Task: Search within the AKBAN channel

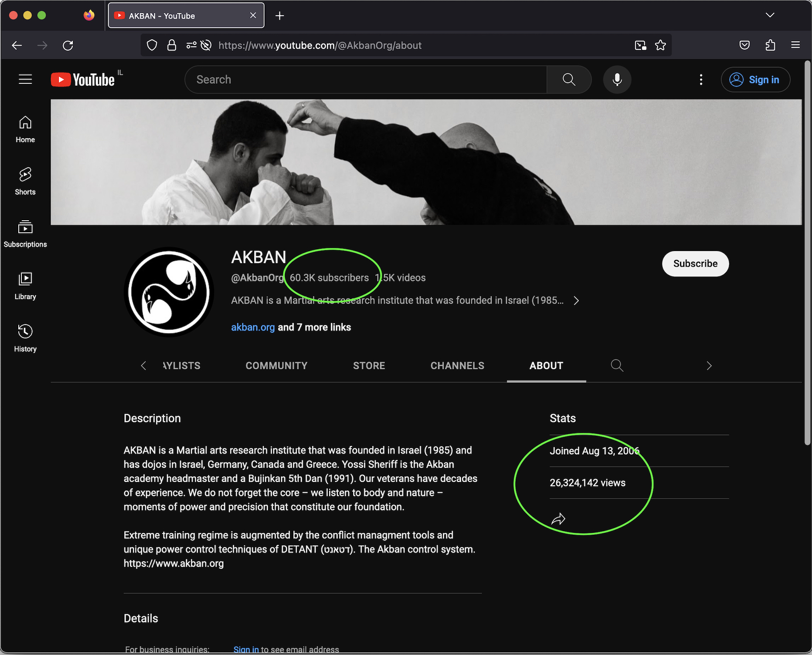Action: (617, 366)
